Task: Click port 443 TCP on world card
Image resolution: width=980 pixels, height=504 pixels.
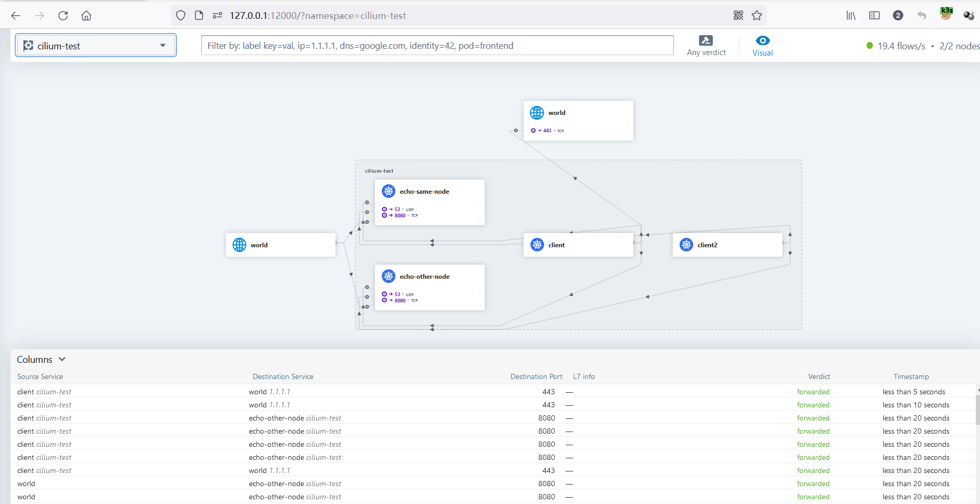Action: (x=548, y=131)
